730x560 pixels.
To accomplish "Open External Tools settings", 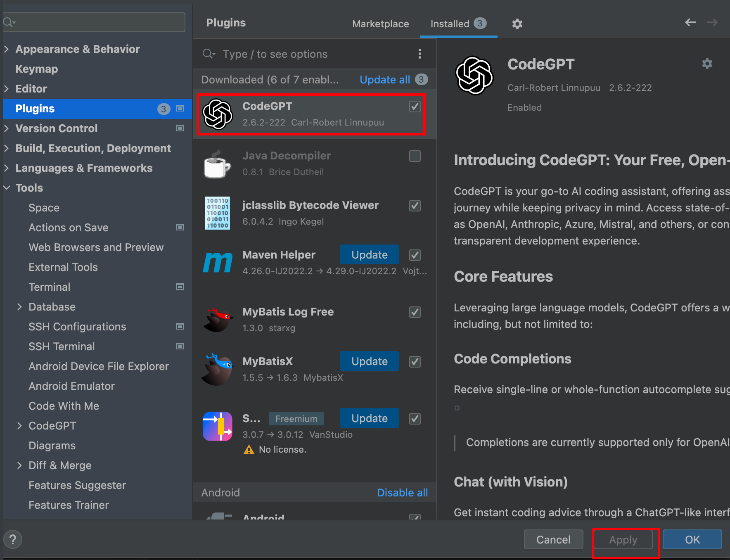I will (63, 267).
